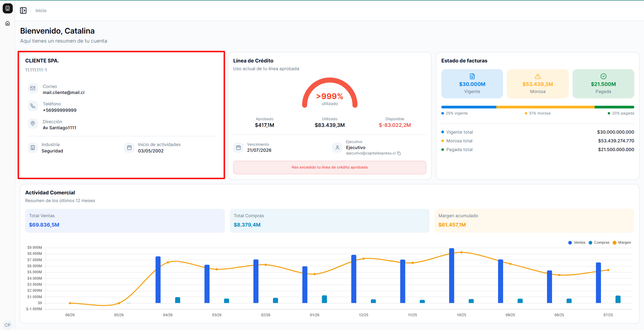Click the Morosa warning triangle icon
The width and height of the screenshot is (644, 330).
coord(538,76)
